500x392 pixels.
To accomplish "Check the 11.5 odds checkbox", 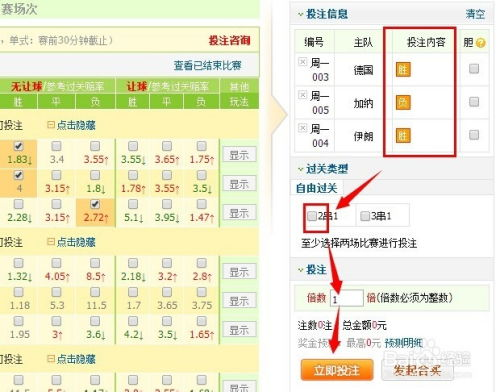I will click(95, 292).
